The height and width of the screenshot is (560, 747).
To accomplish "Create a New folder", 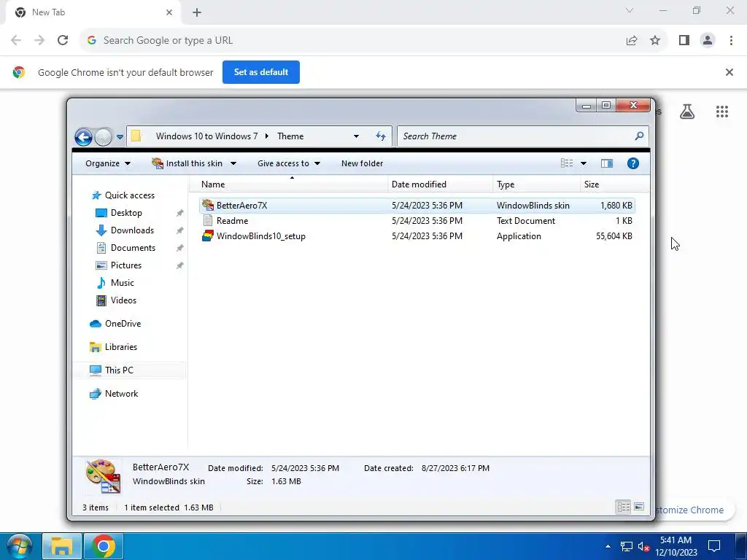I will pyautogui.click(x=362, y=163).
